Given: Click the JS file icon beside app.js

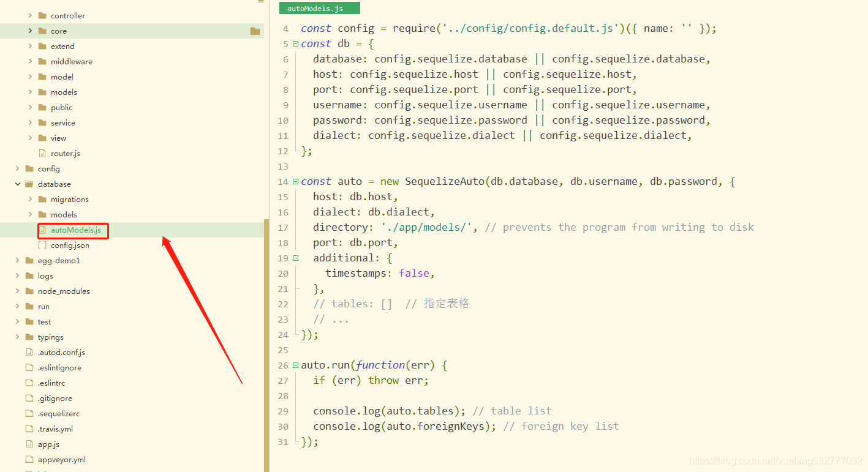Looking at the screenshot, I should coord(29,444).
